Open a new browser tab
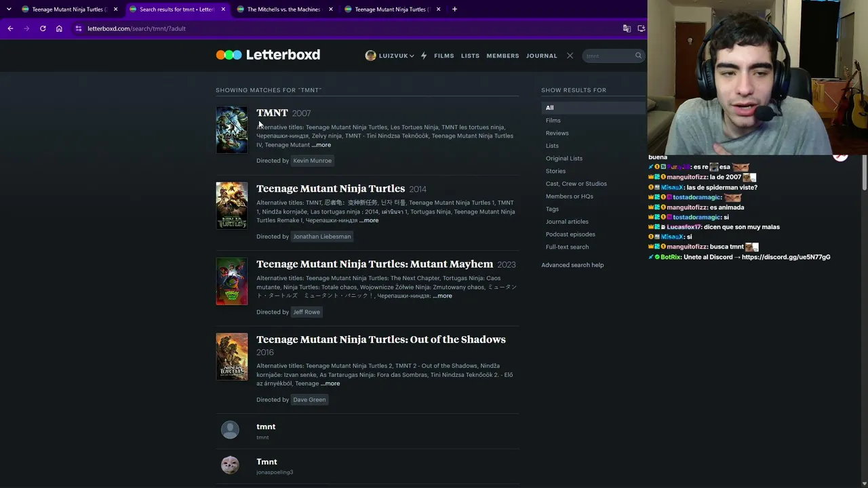This screenshot has height=488, width=868. click(x=454, y=9)
